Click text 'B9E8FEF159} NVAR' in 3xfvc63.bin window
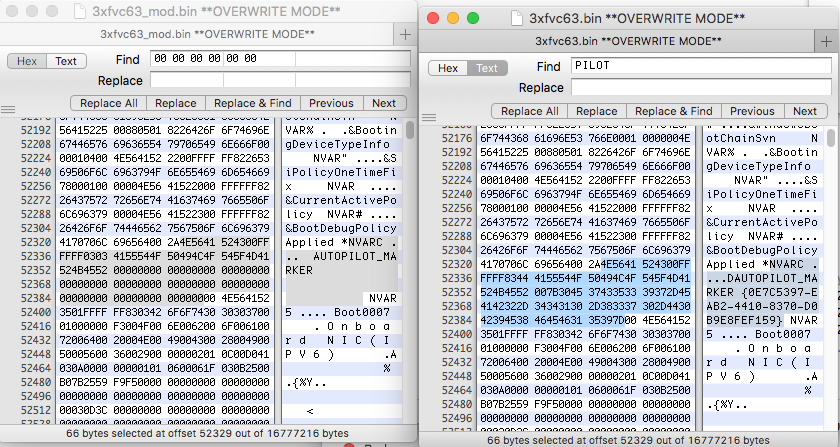Screen dimensions: 840x447 (762, 320)
